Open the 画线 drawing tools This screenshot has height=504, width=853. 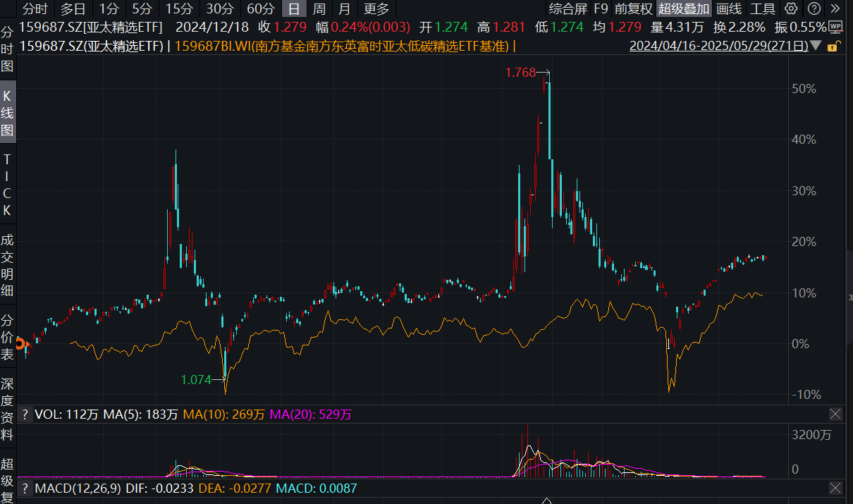tap(729, 8)
